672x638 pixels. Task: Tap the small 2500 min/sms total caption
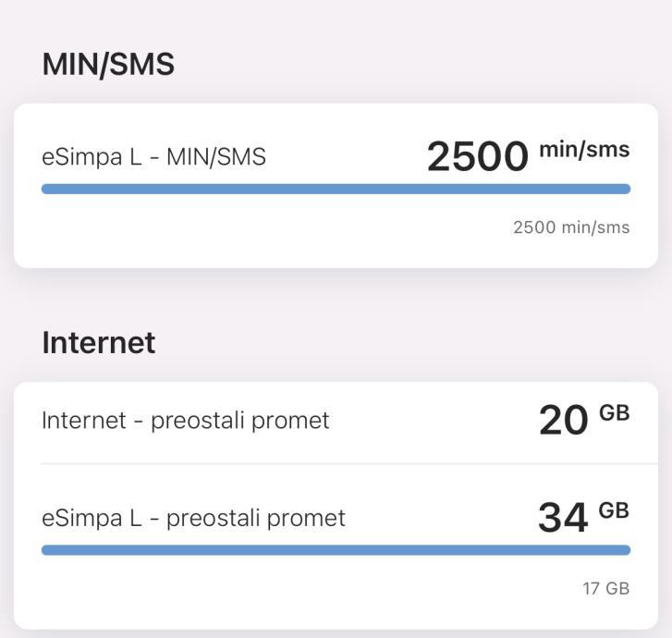click(571, 227)
